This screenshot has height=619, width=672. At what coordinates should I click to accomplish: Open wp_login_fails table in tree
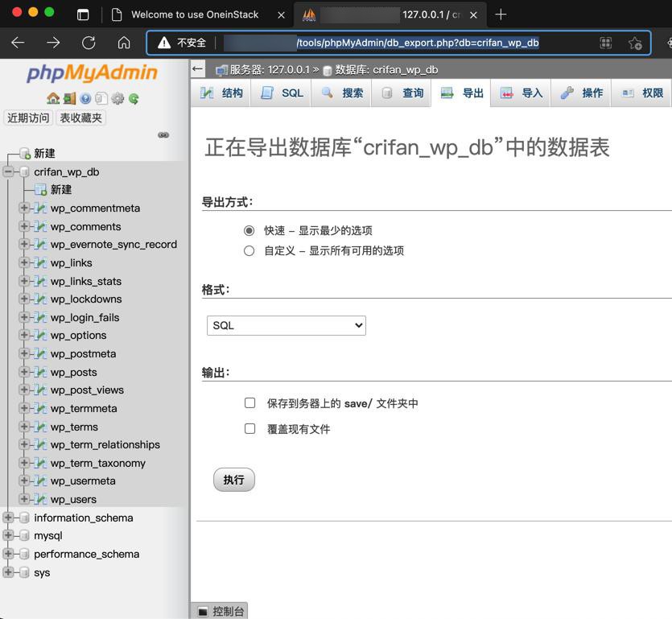coord(85,318)
